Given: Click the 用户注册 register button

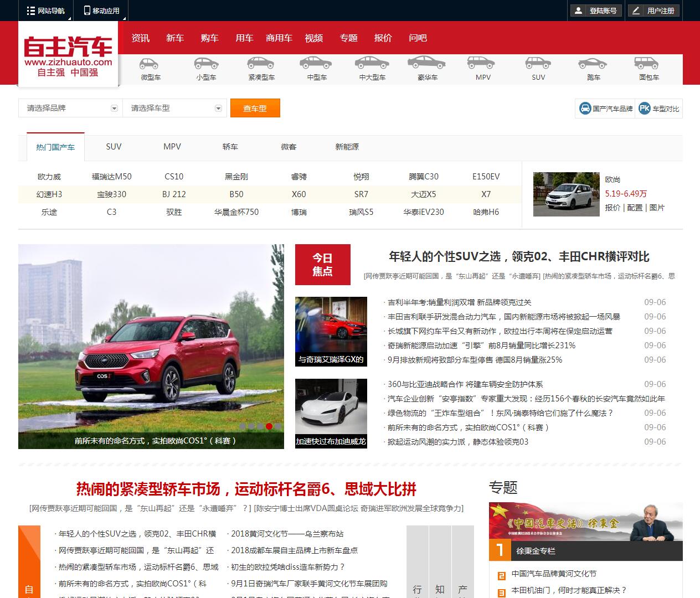Looking at the screenshot, I should 654,11.
